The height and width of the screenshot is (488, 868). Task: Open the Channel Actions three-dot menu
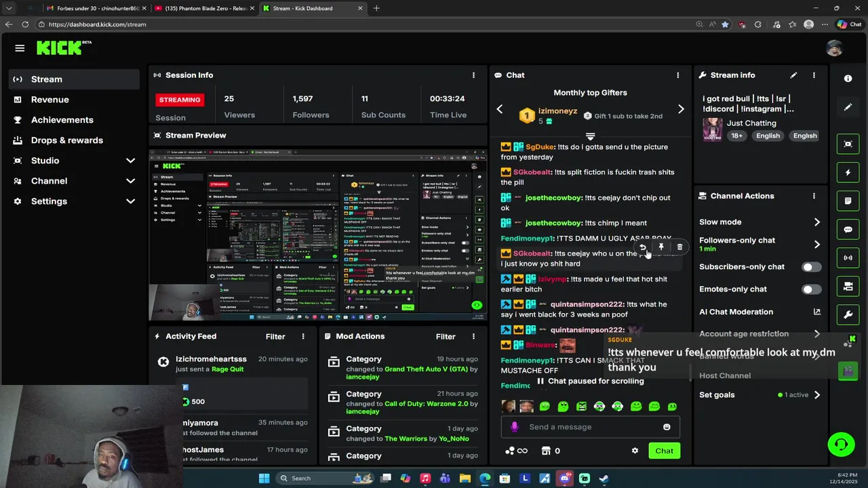click(x=814, y=196)
